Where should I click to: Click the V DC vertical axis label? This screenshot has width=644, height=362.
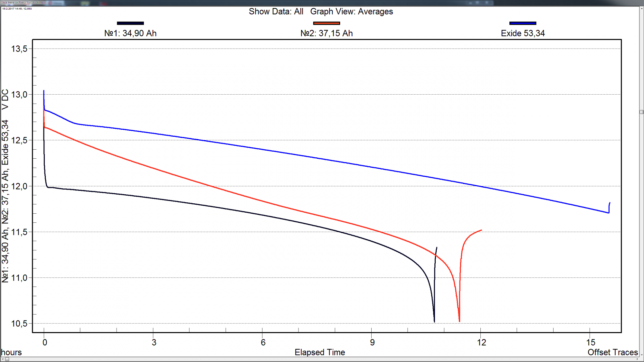5,100
